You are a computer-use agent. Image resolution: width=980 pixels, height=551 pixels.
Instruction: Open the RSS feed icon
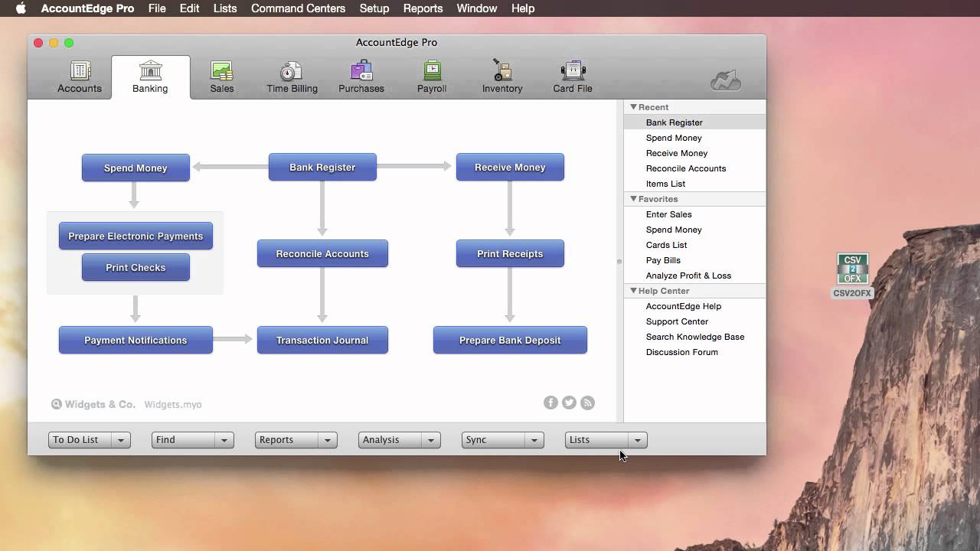[x=587, y=403]
